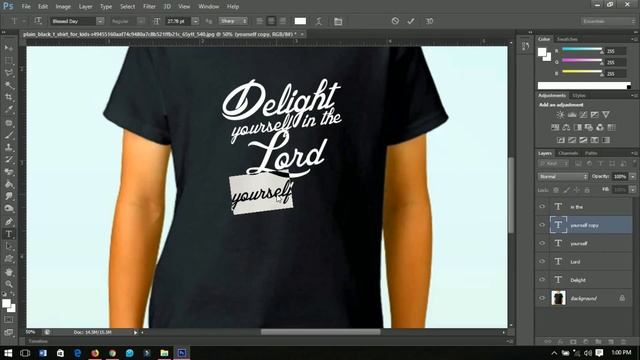Select the Brush tool

pos(9,135)
